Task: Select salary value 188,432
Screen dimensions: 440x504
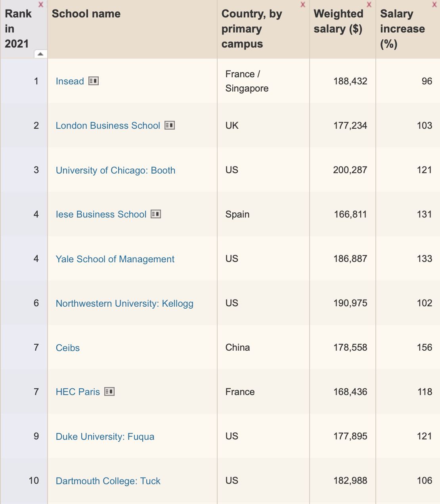Action: (350, 81)
